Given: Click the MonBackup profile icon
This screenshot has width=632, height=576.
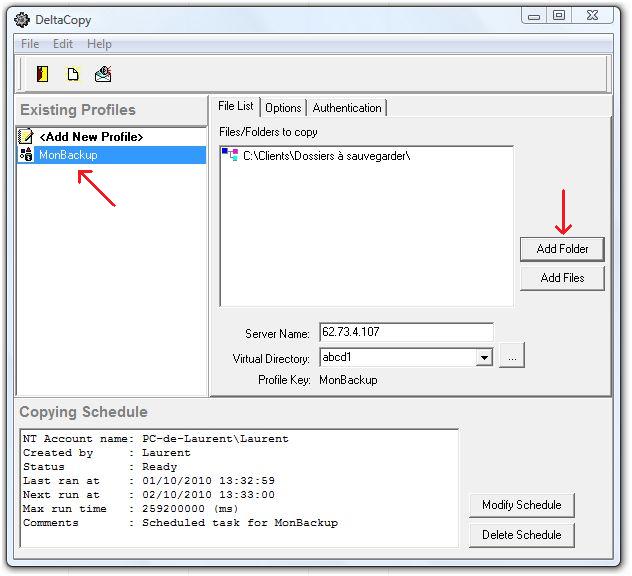Looking at the screenshot, I should pos(26,155).
